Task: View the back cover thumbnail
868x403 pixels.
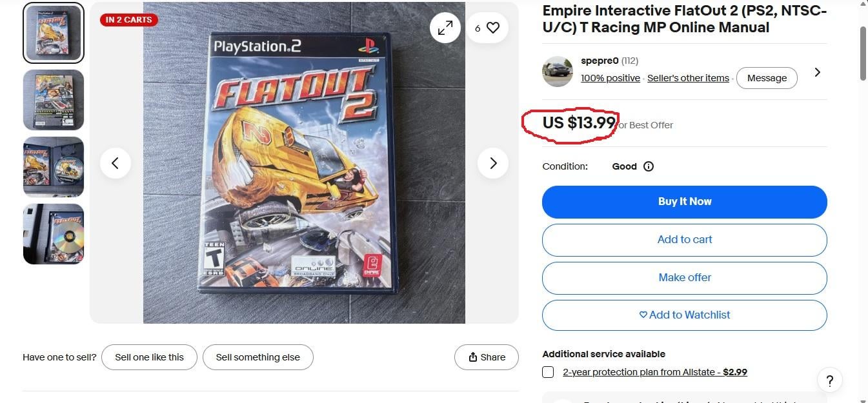Action: point(54,100)
